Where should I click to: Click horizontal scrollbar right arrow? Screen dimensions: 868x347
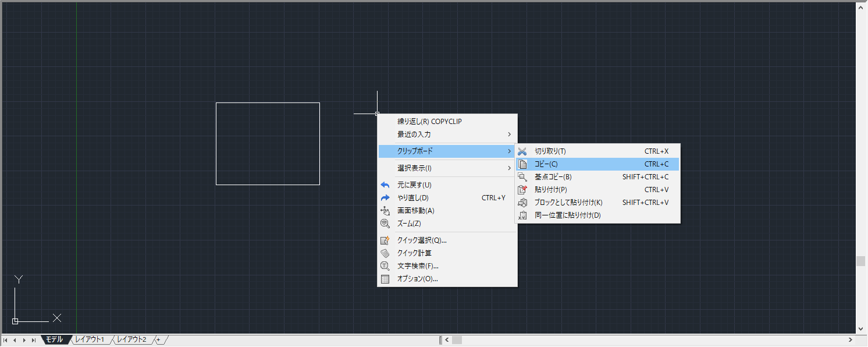point(851,340)
